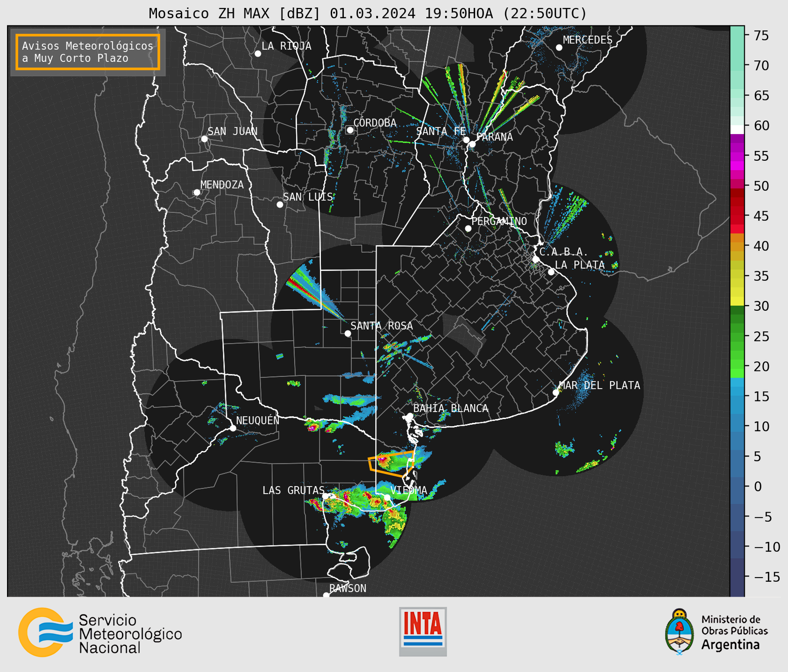Click the C.A.B.A. city marker dot

coord(536,259)
